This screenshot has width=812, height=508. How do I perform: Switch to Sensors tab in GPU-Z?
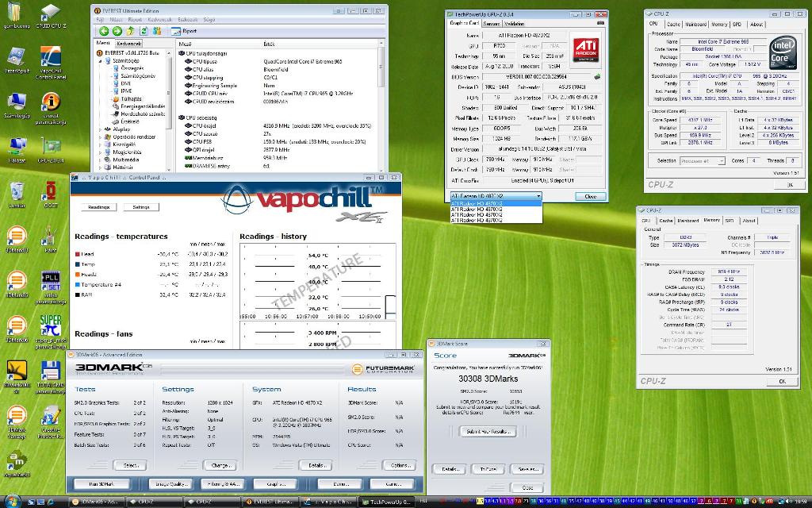click(x=491, y=23)
